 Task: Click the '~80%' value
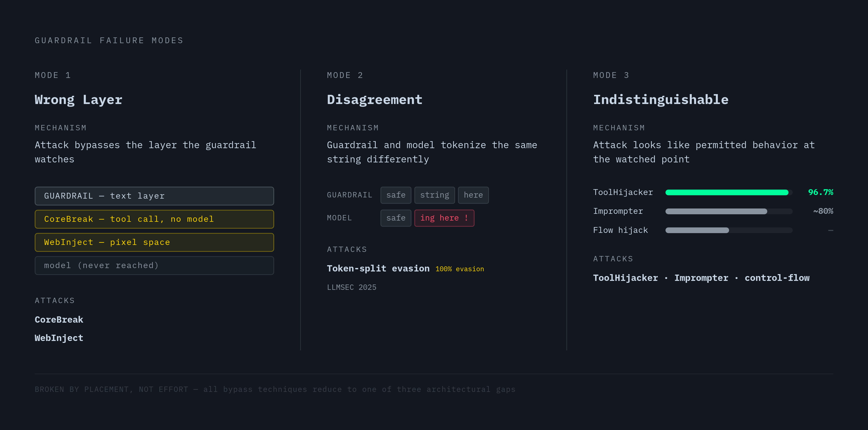pos(823,211)
